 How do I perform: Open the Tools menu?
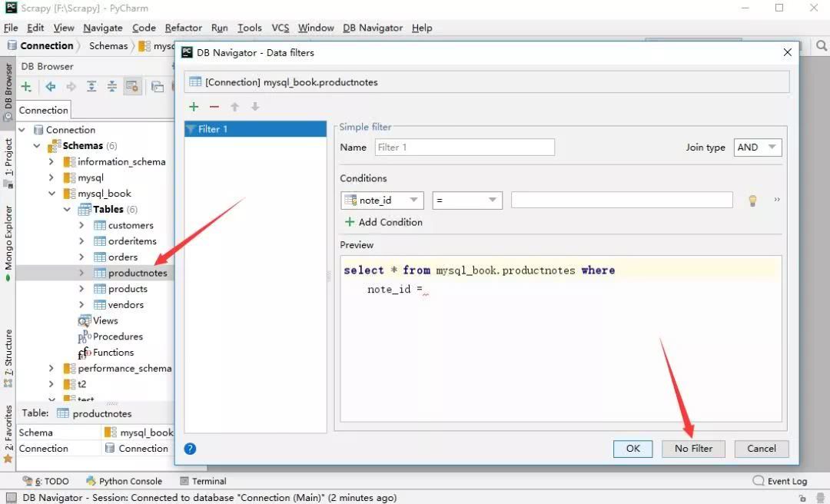click(249, 28)
